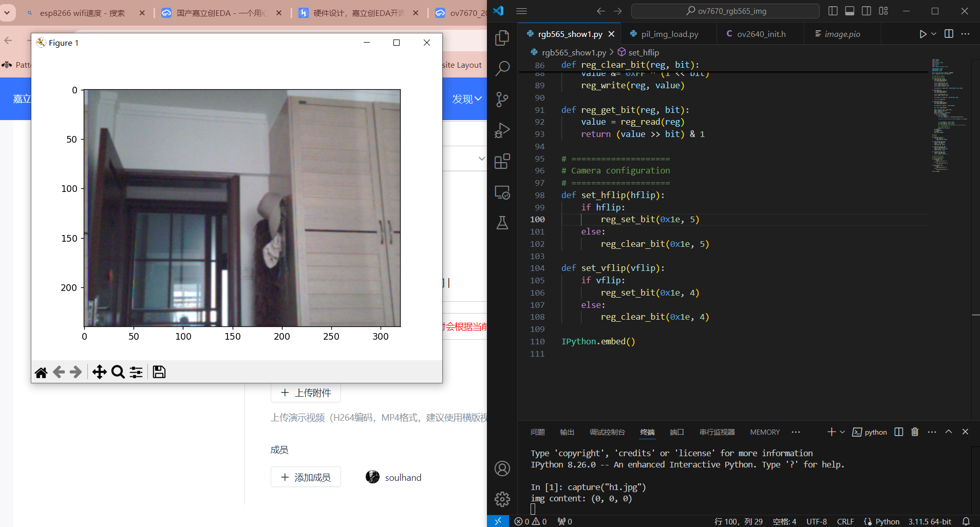Image resolution: width=980 pixels, height=527 pixels.
Task: Click the set_hflip breadcrumb symbol
Action: (x=638, y=52)
